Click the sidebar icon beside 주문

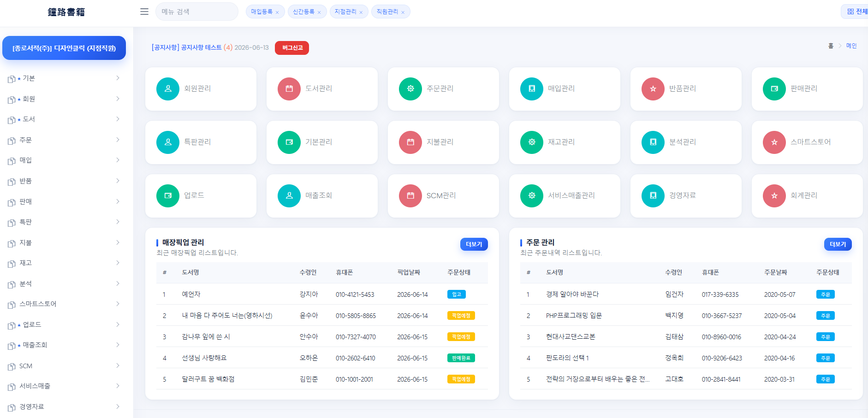pos(12,141)
